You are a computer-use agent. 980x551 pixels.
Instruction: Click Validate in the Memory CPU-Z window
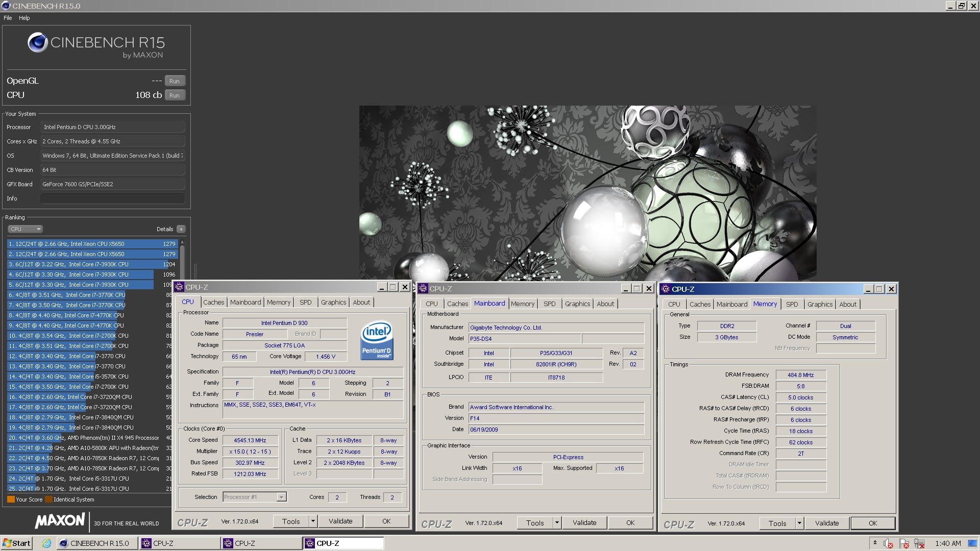827,523
